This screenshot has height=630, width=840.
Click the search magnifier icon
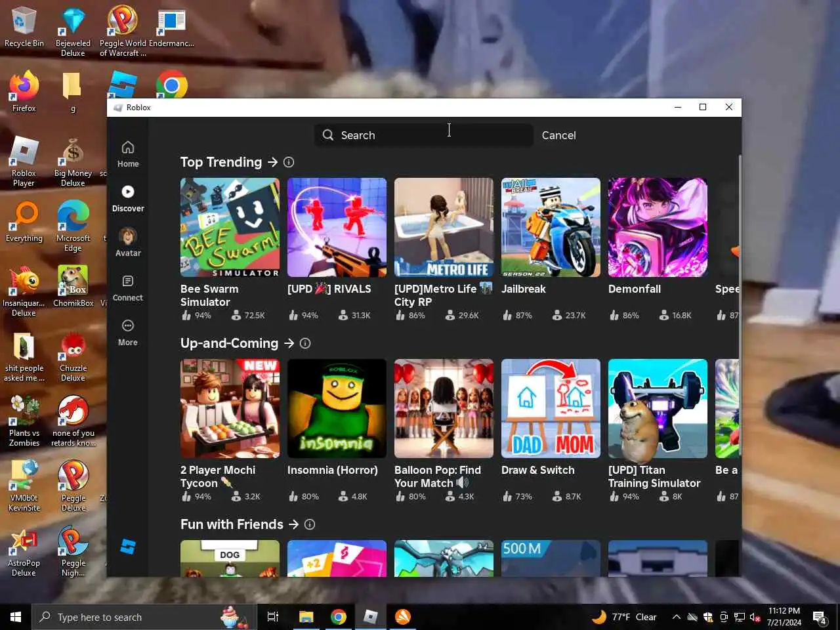tap(328, 135)
